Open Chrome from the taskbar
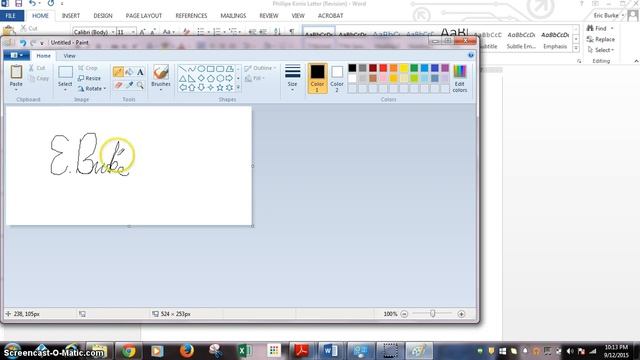The height and width of the screenshot is (360, 640). click(129, 351)
